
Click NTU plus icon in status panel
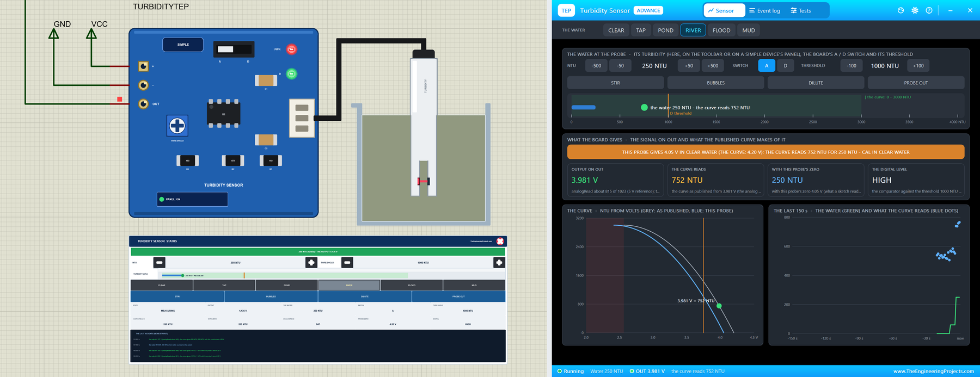311,262
